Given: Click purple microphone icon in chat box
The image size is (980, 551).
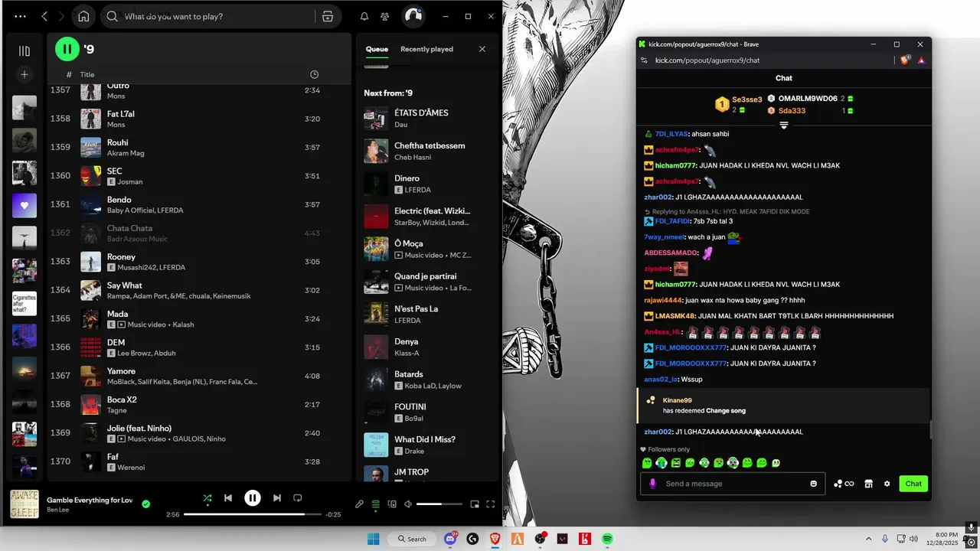Looking at the screenshot, I should click(x=652, y=484).
